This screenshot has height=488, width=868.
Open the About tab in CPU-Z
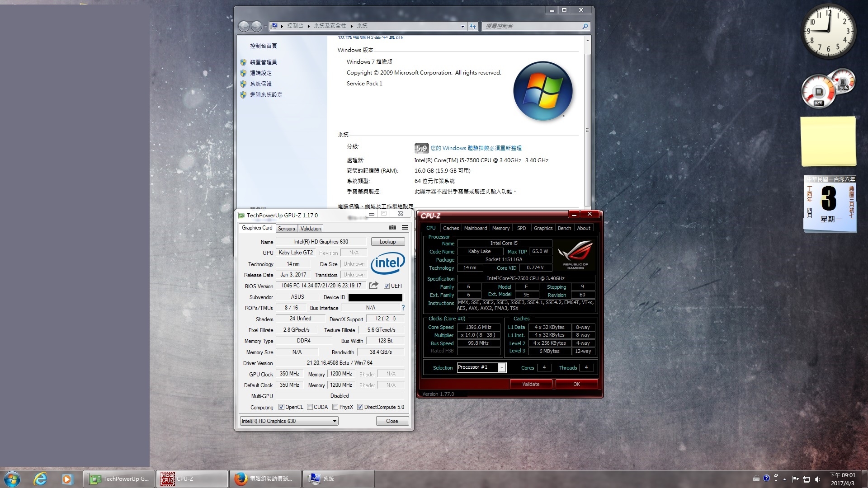point(583,228)
